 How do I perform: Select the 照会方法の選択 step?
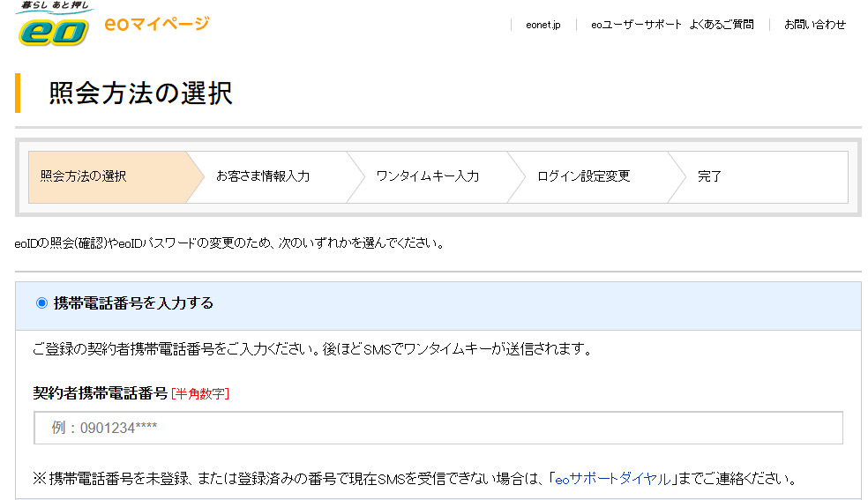pos(84,176)
